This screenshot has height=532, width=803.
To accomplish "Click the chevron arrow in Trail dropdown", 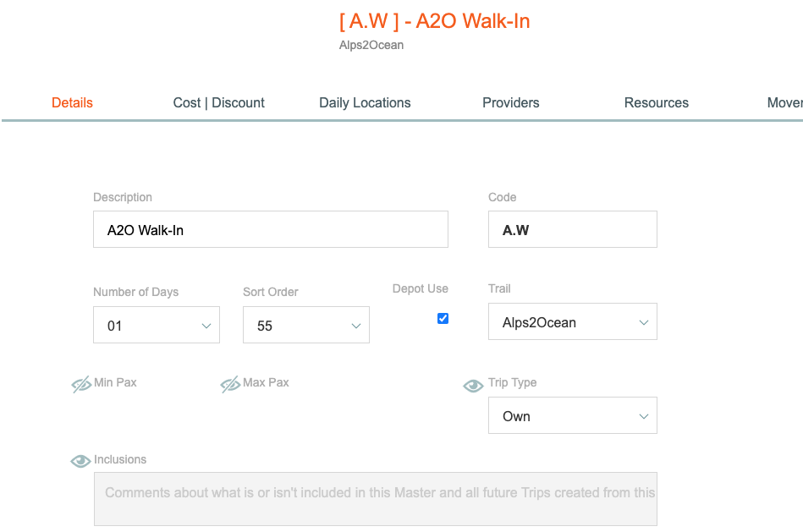I will click(644, 322).
